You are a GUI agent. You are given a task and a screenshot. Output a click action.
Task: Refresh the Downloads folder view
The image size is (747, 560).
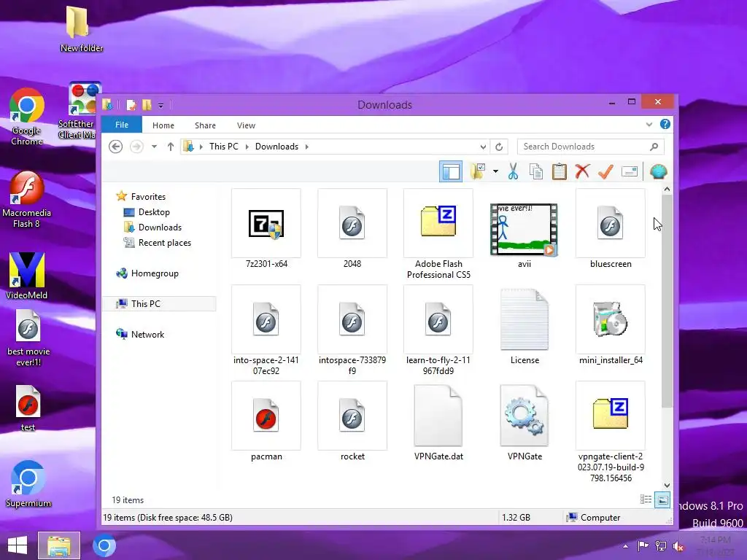click(x=499, y=147)
